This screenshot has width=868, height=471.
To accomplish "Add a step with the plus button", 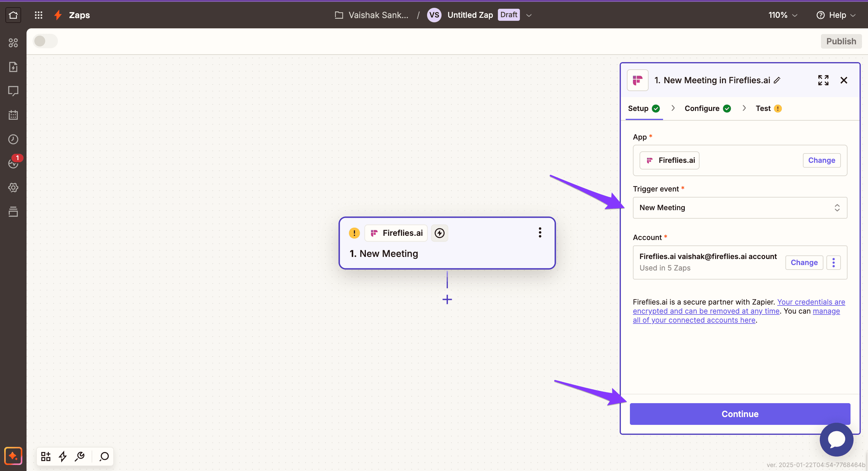I will pyautogui.click(x=447, y=299).
